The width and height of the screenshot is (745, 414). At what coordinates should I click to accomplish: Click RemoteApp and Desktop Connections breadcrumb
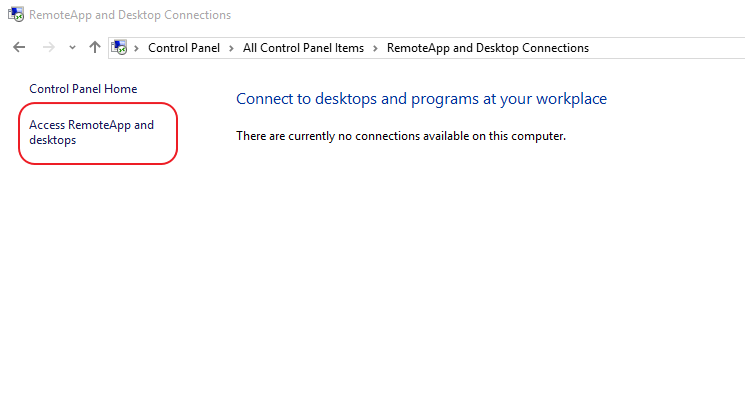coord(487,48)
